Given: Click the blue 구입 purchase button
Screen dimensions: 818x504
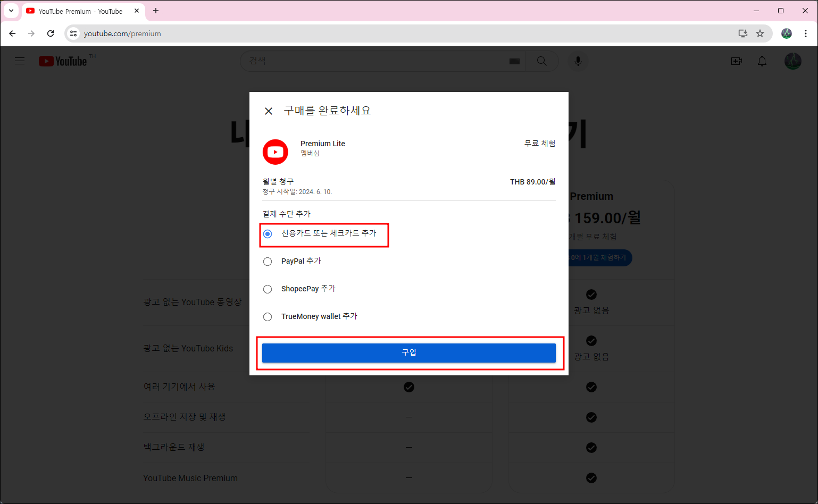Looking at the screenshot, I should point(408,352).
